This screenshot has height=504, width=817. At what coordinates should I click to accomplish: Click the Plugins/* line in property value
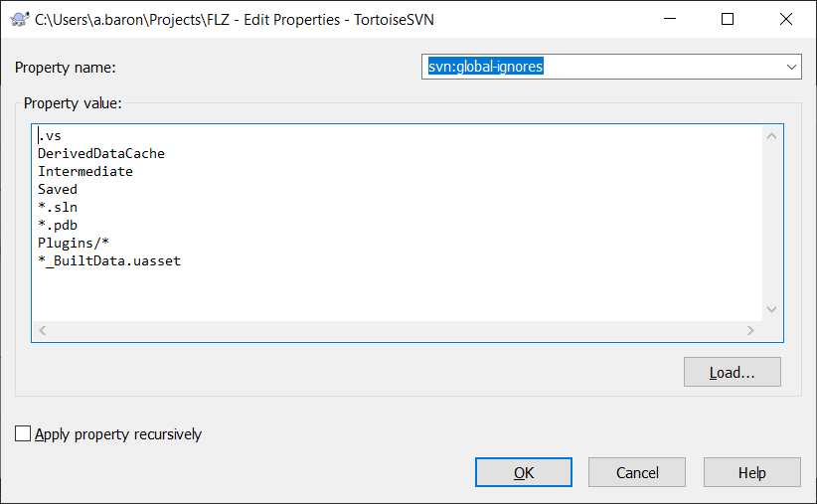pos(74,243)
